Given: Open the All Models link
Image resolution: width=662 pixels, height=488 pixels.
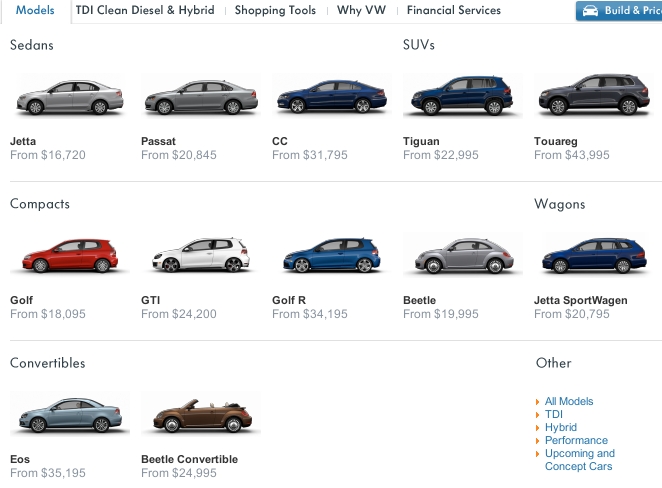Looking at the screenshot, I should [x=569, y=401].
